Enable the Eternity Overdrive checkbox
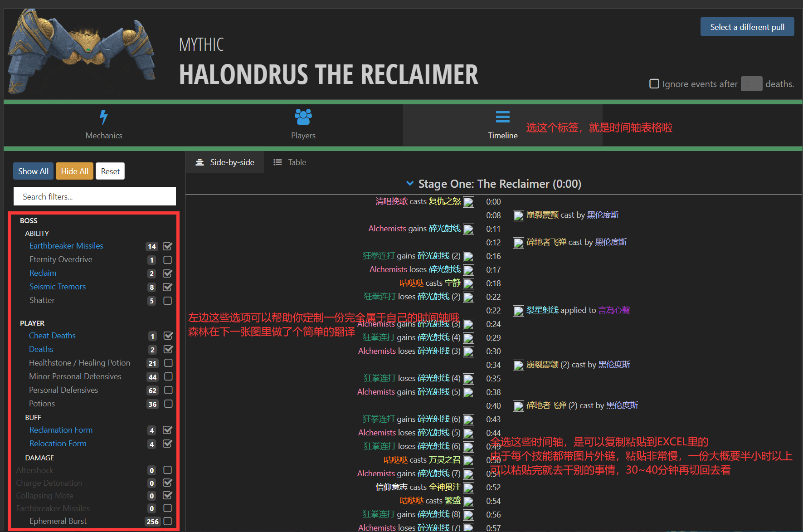 (167, 260)
